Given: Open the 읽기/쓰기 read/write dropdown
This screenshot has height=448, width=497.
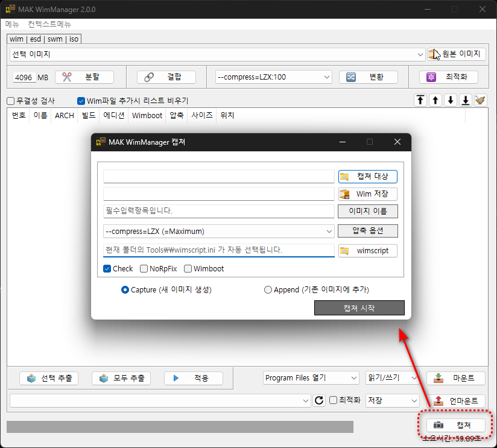Looking at the screenshot, I should pyautogui.click(x=393, y=378).
